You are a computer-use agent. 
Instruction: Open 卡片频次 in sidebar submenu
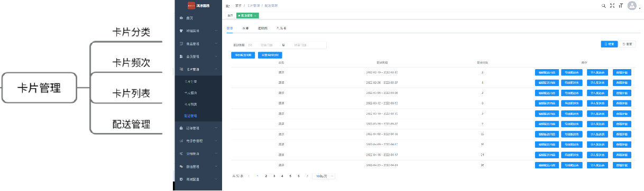click(191, 93)
